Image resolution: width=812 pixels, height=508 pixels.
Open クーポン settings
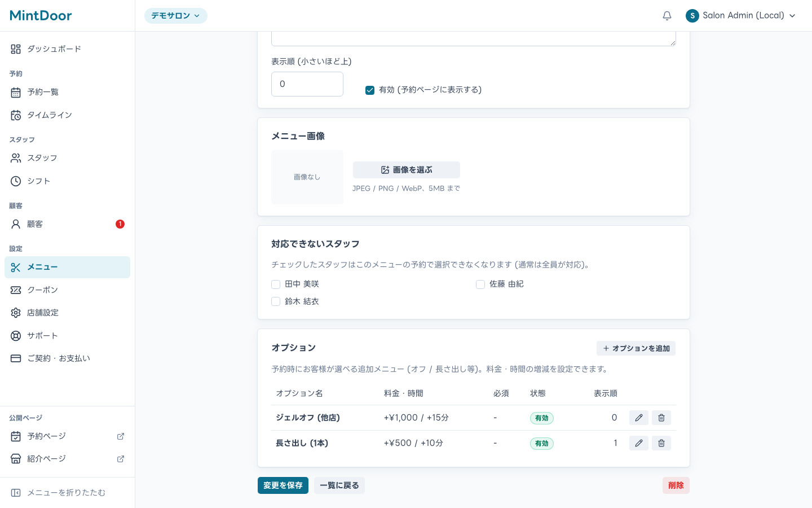[67, 290]
